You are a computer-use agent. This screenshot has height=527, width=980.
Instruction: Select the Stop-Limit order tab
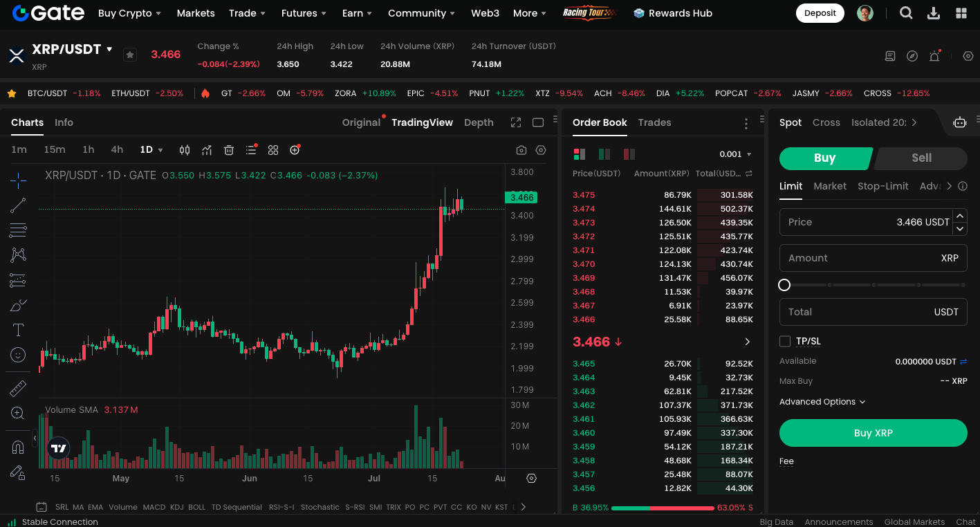point(883,186)
